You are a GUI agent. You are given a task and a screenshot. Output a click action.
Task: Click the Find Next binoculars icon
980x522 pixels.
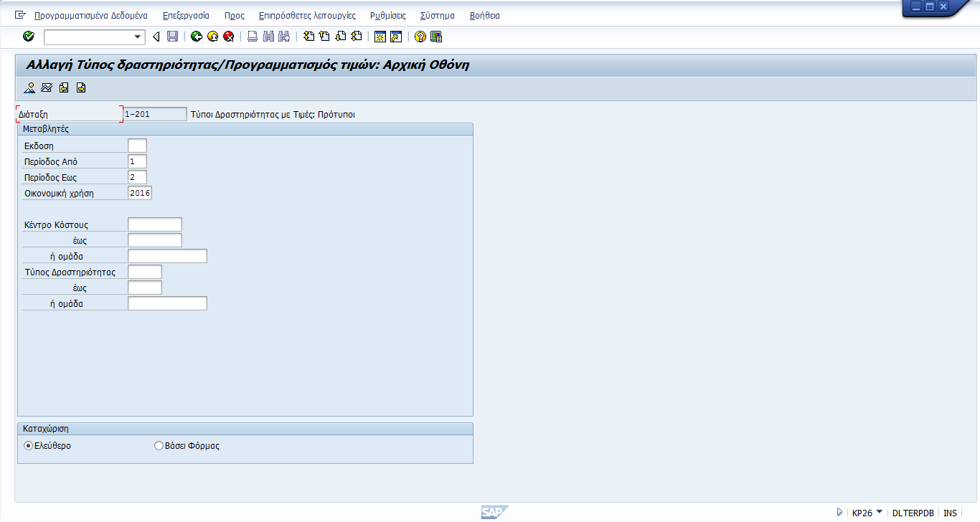(x=284, y=37)
